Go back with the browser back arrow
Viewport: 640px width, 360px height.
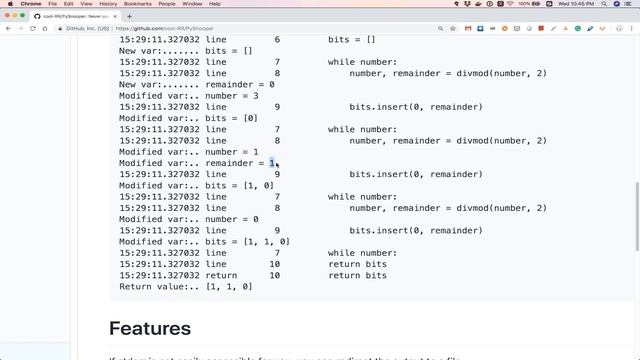coord(9,29)
